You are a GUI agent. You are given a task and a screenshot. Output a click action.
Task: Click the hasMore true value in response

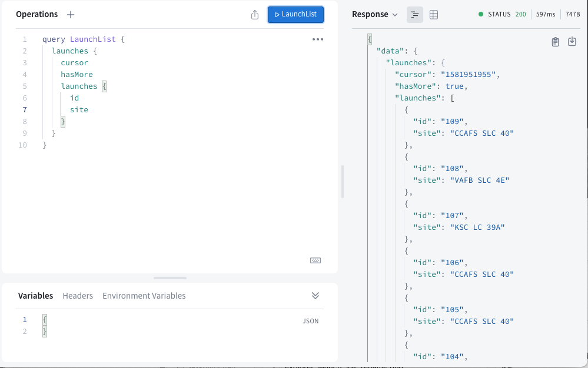coord(454,86)
